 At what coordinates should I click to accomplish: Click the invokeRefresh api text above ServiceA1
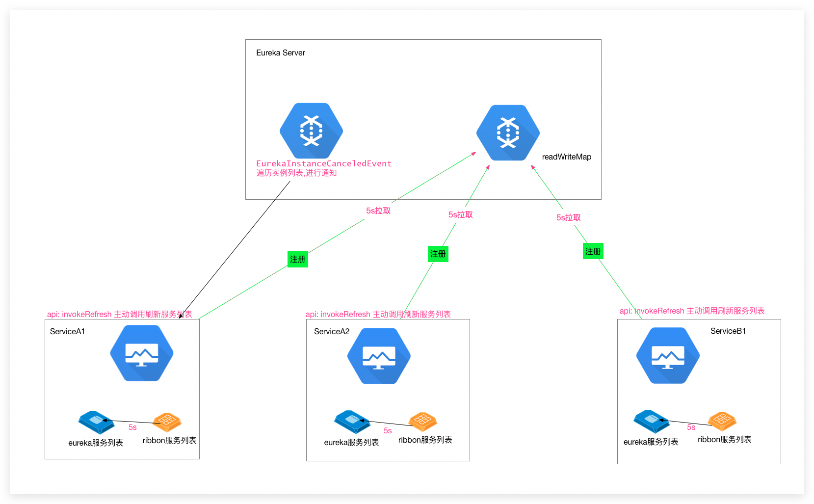pos(120,314)
